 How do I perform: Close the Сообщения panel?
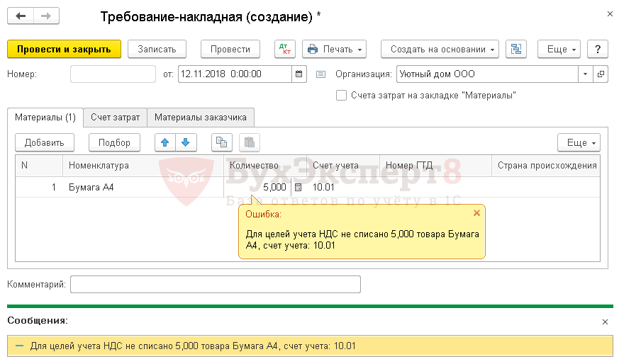[x=605, y=322]
